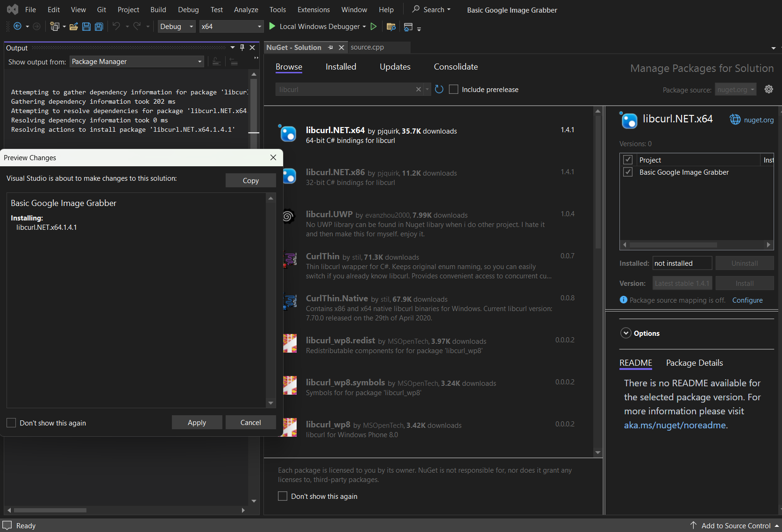Open the Debug configuration dropdown

[177, 27]
